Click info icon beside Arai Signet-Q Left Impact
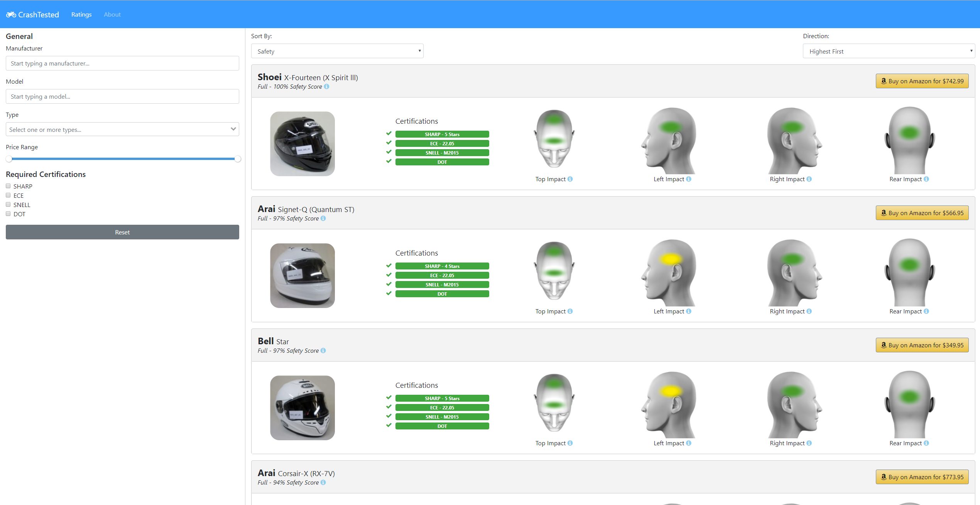The height and width of the screenshot is (505, 980). click(689, 311)
